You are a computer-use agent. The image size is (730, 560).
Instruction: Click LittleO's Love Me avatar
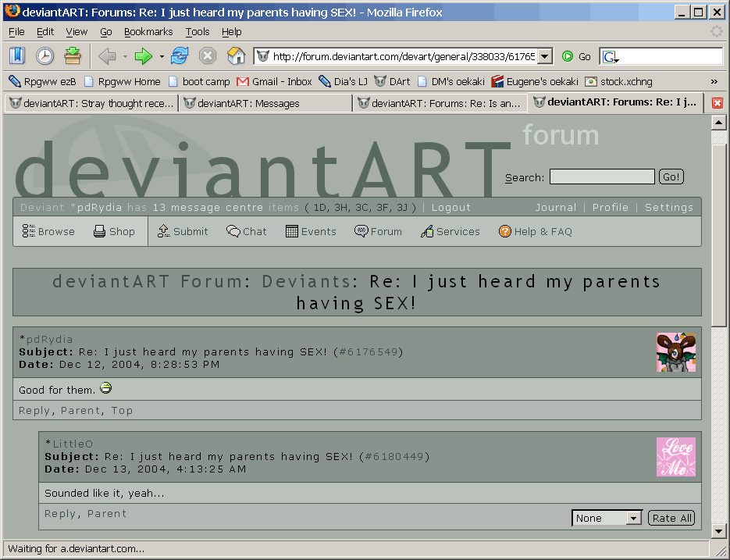click(676, 457)
